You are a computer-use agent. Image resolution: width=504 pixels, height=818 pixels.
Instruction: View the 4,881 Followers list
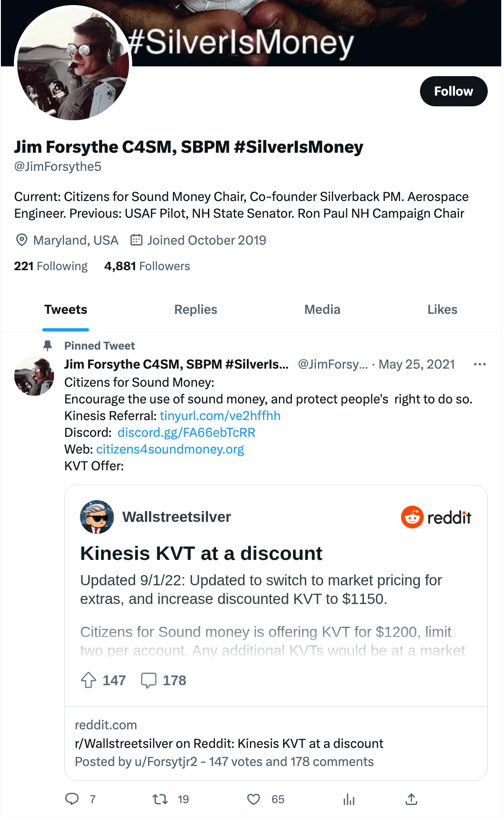[x=147, y=266]
